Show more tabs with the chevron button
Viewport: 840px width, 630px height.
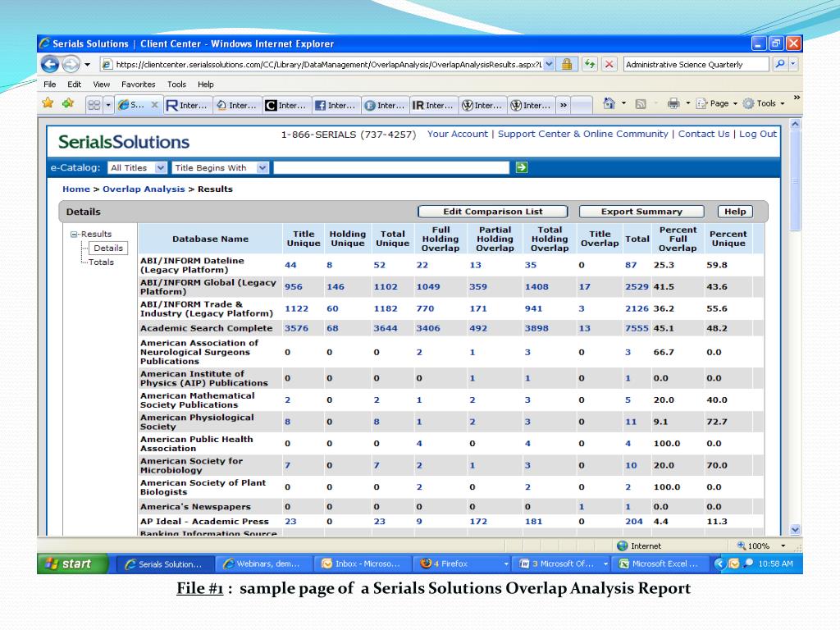coord(563,106)
